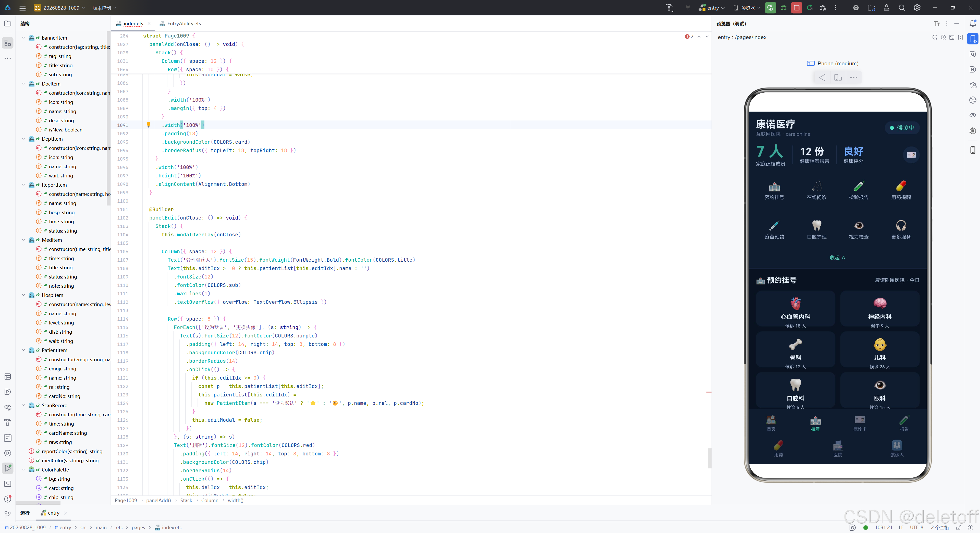Click the user account icon
This screenshot has width=980, height=533.
[886, 8]
